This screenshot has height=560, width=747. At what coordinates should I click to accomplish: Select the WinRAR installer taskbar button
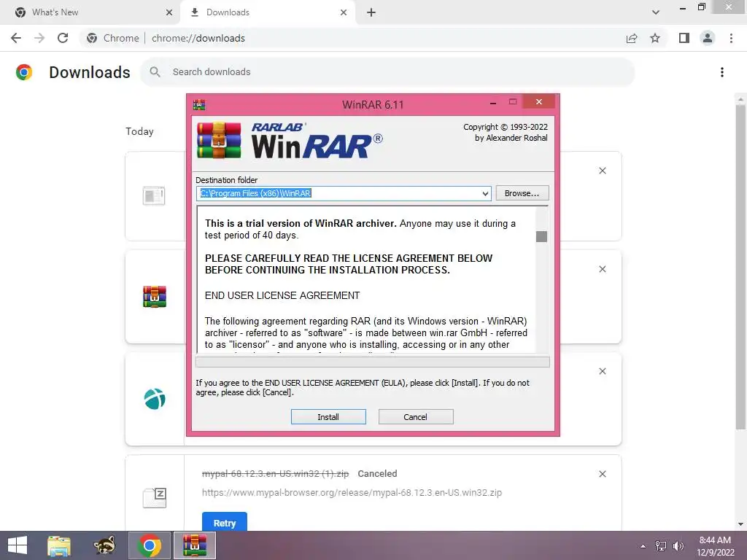click(x=195, y=545)
